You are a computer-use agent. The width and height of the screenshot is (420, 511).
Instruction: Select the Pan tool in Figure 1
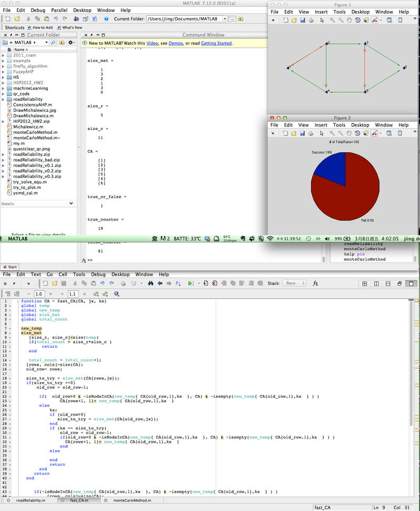pos(349,21)
